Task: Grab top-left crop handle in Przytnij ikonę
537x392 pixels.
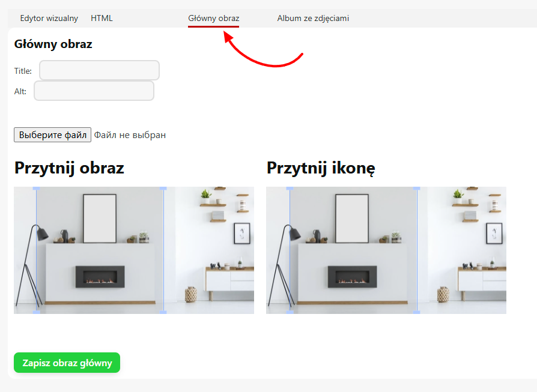Action: point(290,188)
